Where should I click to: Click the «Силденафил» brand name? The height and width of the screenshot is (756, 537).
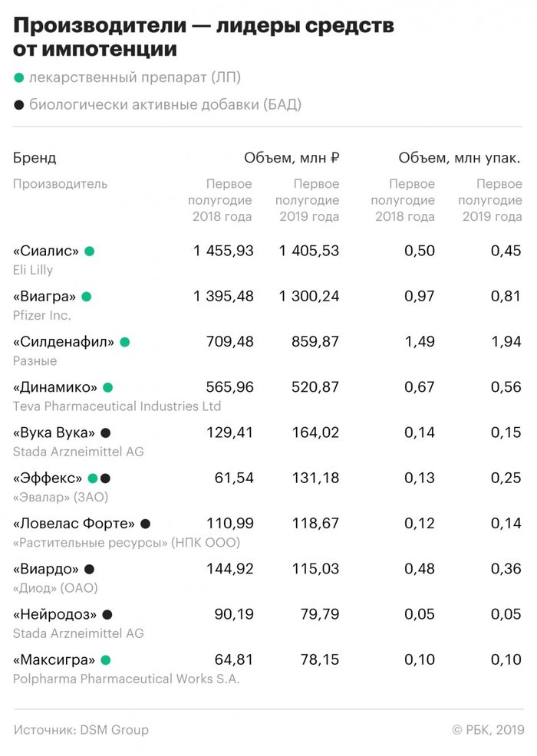(x=63, y=342)
